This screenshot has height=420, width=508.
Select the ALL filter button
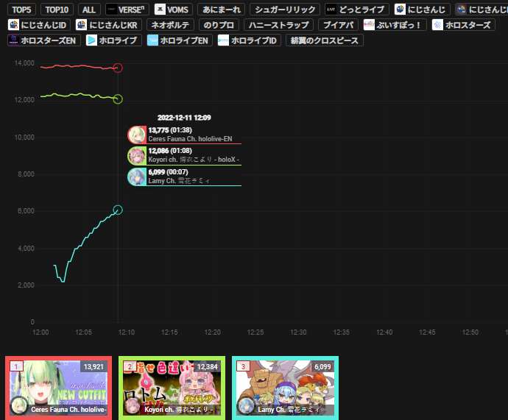pyautogui.click(x=89, y=10)
